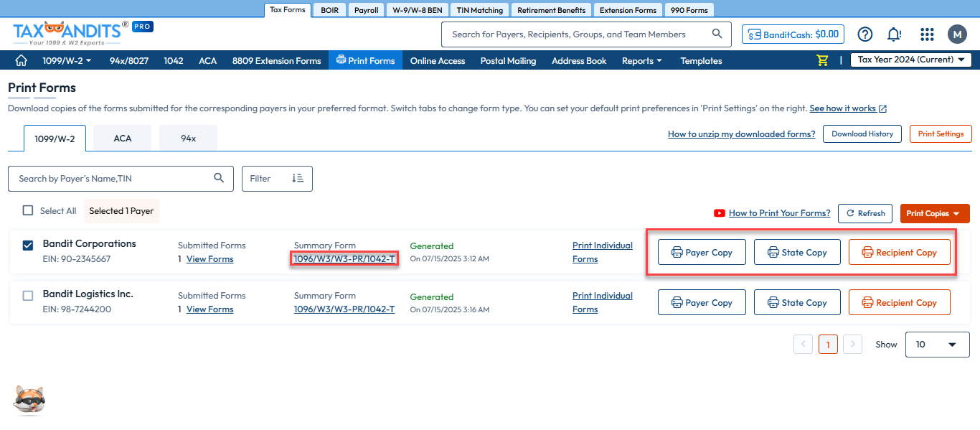Click Payer Copy for Bandit Corporations
Screen dimensions: 980x430
(702, 252)
